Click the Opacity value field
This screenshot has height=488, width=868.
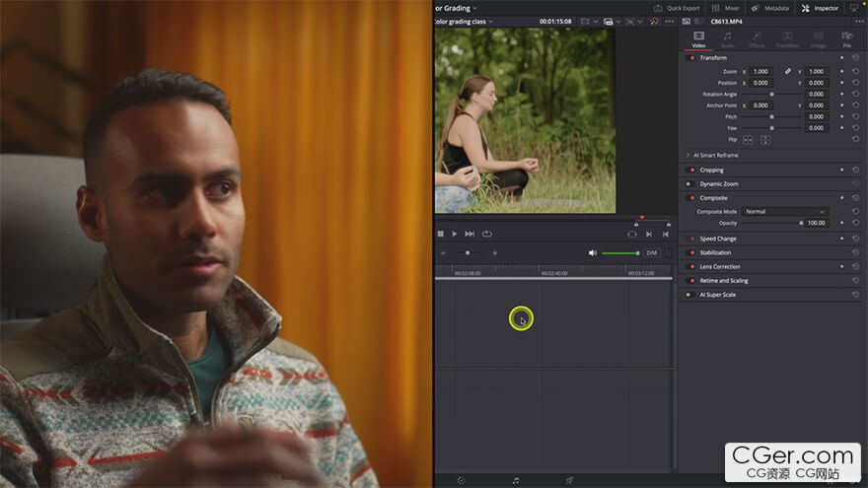tap(816, 223)
